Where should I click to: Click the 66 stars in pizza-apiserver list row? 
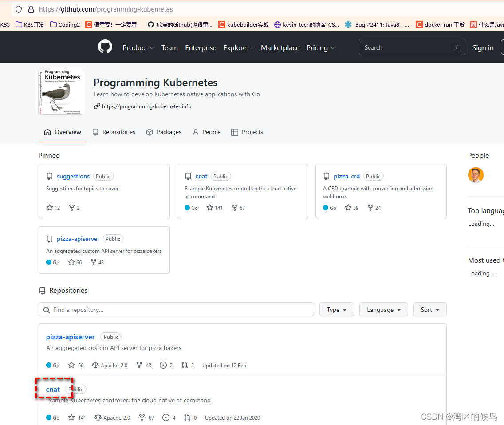(76, 365)
